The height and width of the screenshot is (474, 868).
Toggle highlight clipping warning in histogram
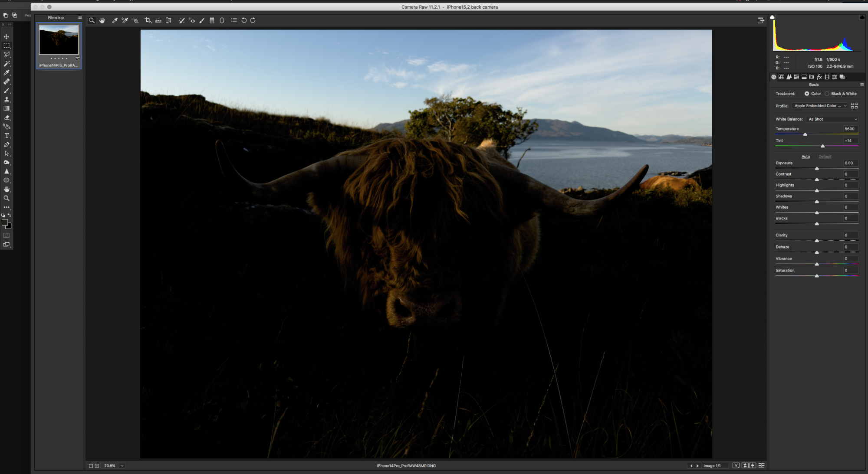coord(861,17)
